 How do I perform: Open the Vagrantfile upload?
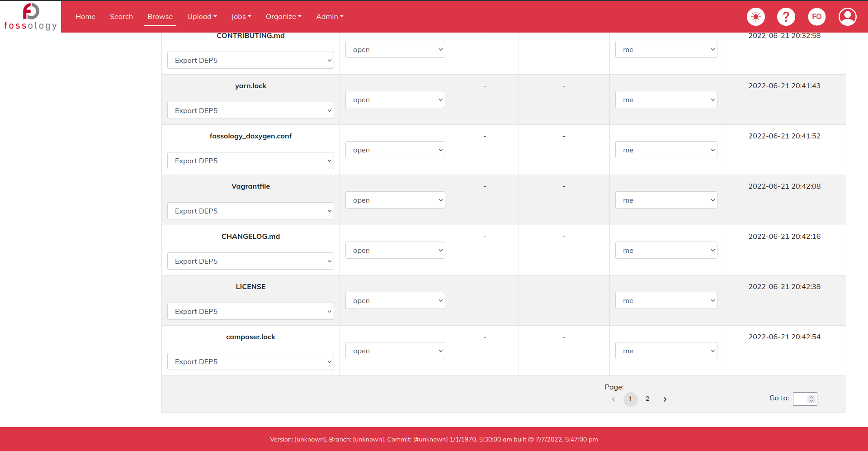250,186
